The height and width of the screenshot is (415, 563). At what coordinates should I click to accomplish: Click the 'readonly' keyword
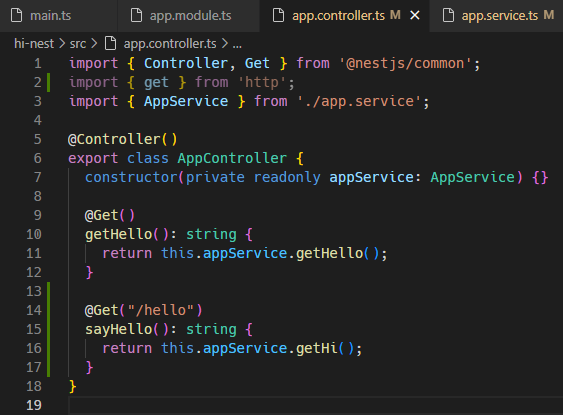pos(287,177)
